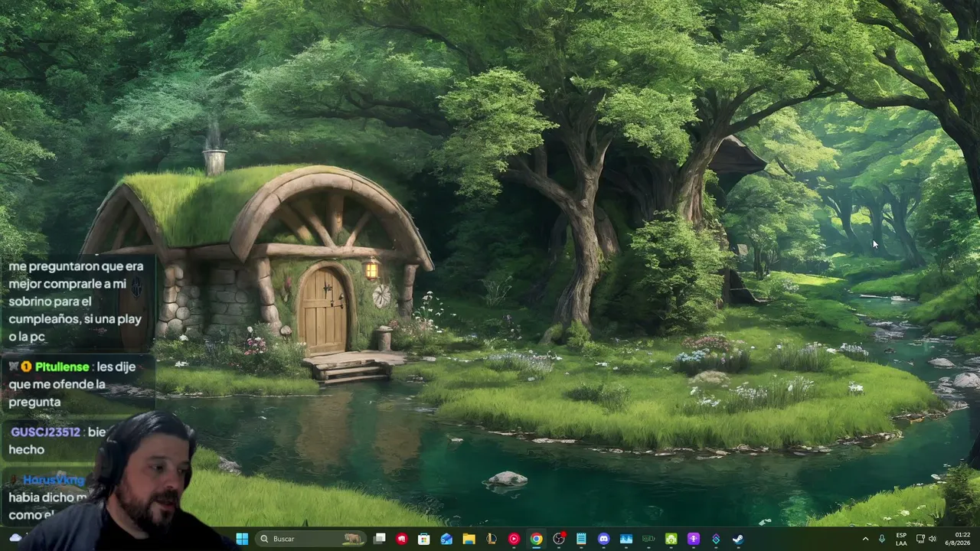Open Microsoft Store from the taskbar
The height and width of the screenshot is (551, 980).
[424, 539]
